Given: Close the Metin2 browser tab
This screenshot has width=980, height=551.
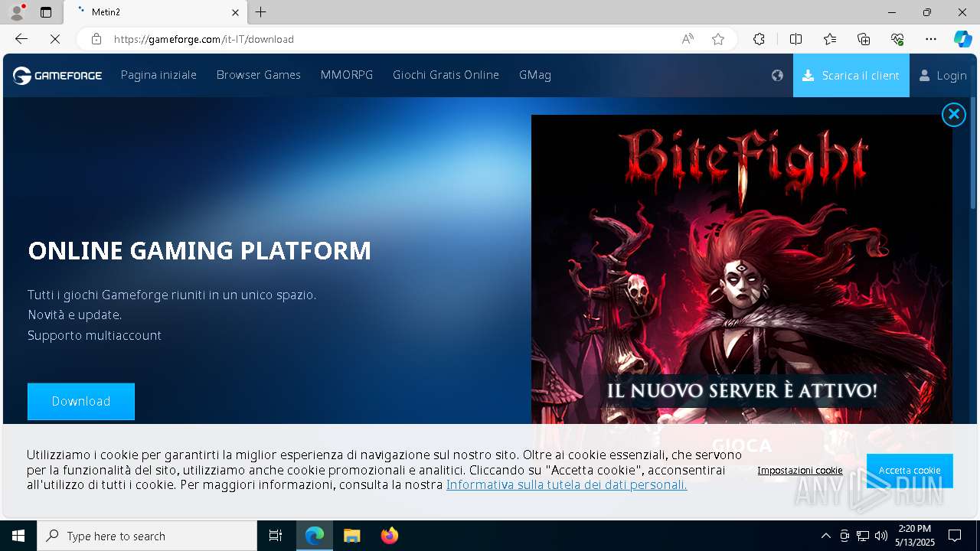Looking at the screenshot, I should (x=235, y=12).
